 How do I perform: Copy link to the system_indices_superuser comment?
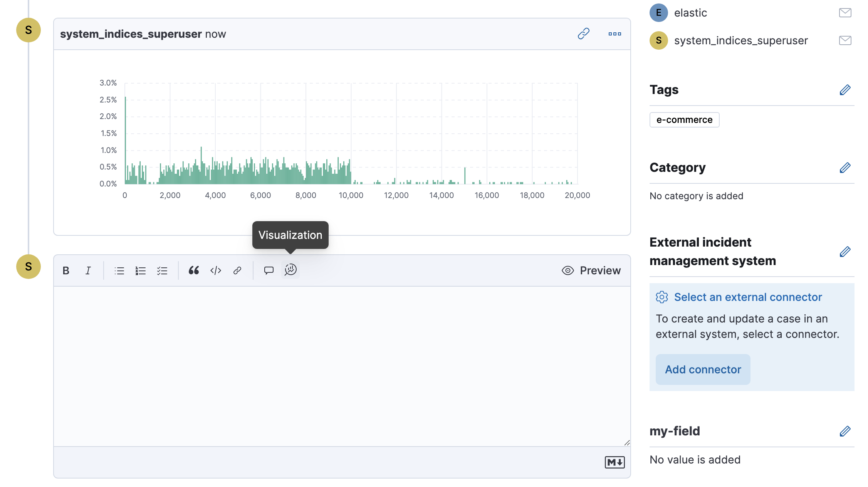[583, 34]
